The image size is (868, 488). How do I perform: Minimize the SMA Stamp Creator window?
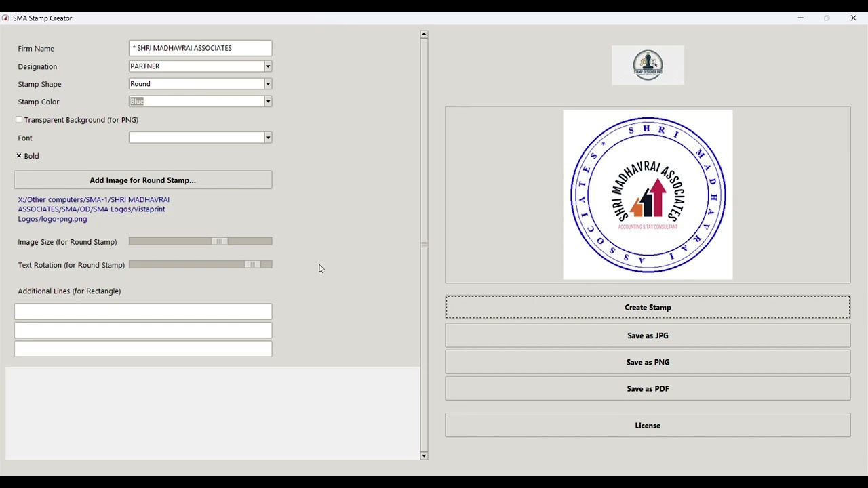click(801, 18)
